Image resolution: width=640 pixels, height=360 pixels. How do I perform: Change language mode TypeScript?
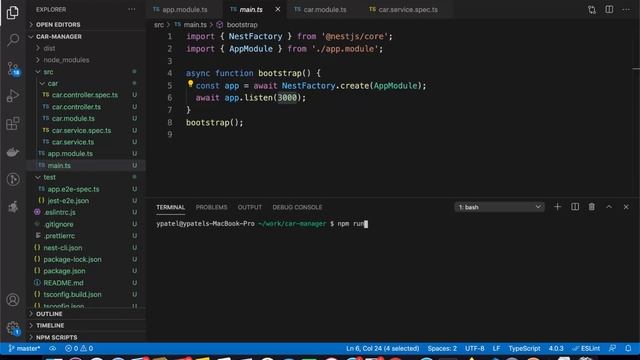[x=524, y=349]
